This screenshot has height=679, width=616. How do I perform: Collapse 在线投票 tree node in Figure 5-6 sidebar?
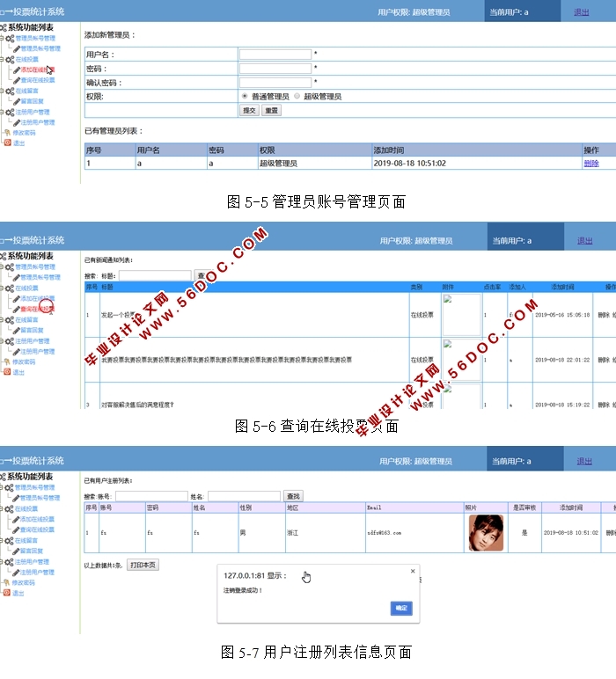[x=2, y=288]
